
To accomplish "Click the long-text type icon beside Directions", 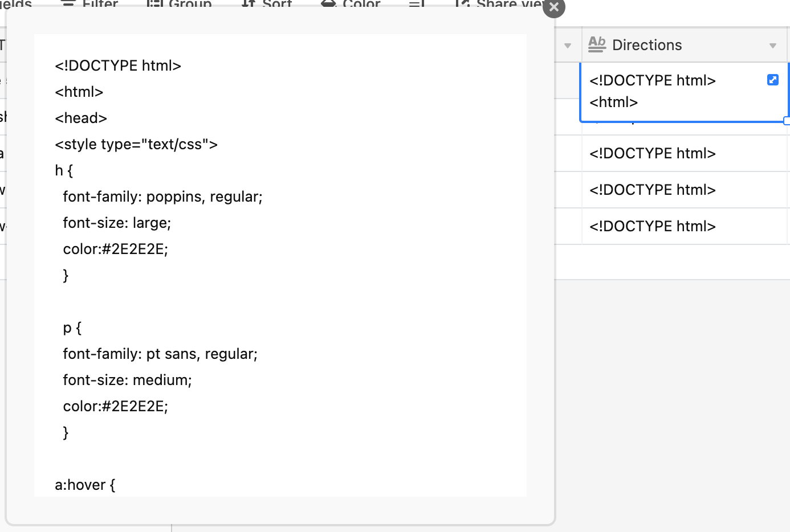I will (597, 44).
